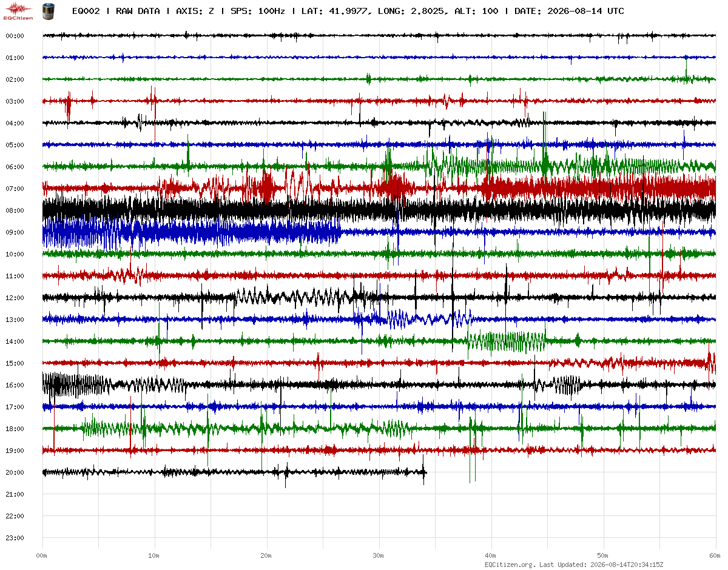Click the 00m minute axis label
Viewport: 728px width, 570px height.
[x=42, y=555]
